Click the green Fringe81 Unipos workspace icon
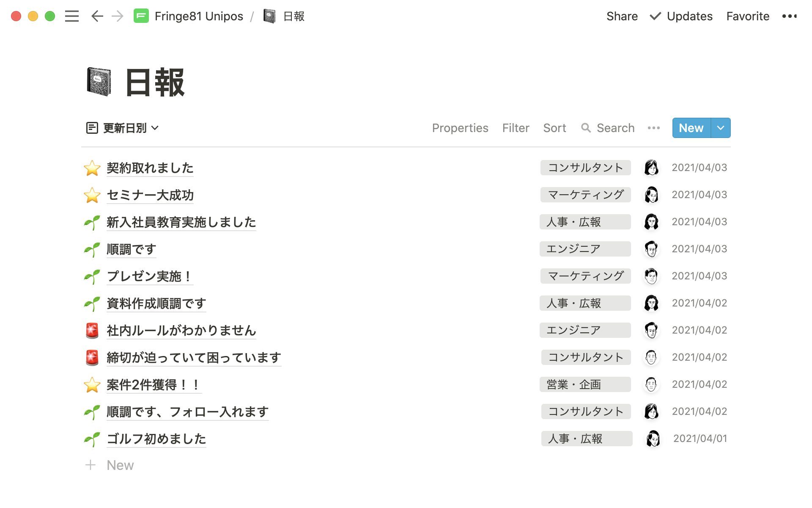812x508 pixels. (141, 16)
